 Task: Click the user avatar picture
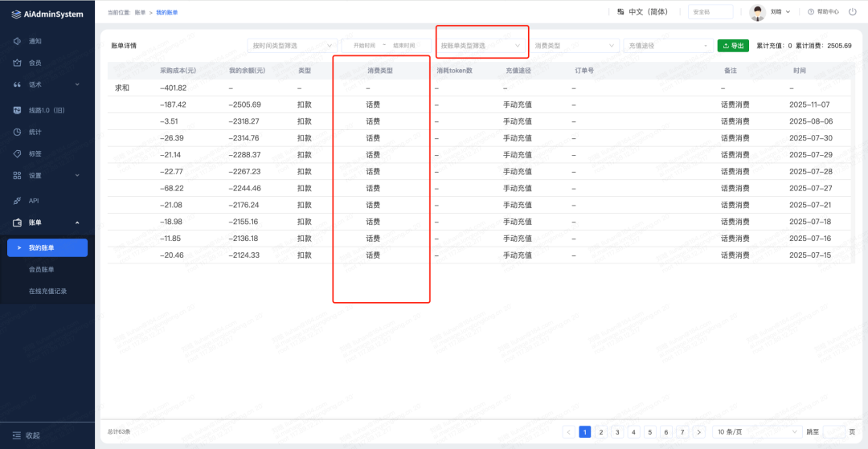tap(758, 12)
